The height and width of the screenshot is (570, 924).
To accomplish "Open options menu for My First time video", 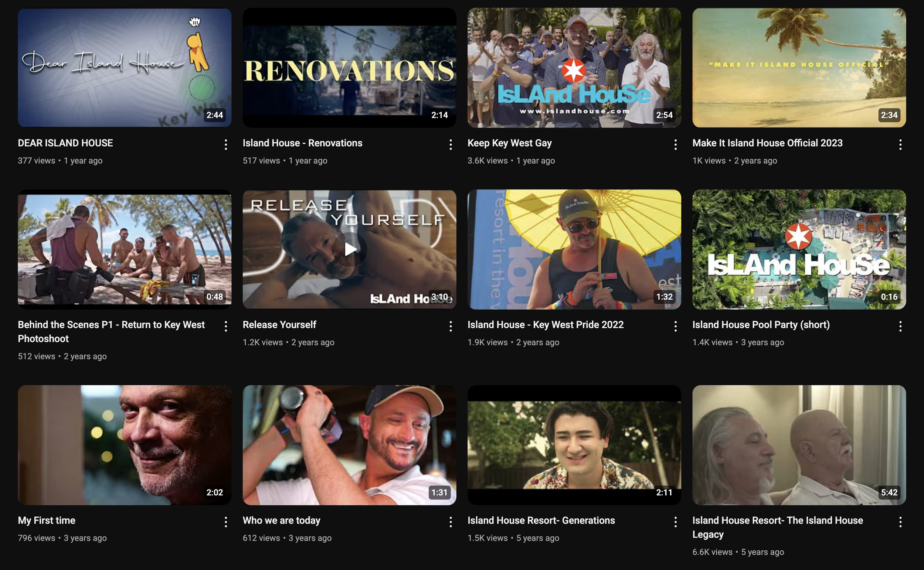I will [x=225, y=522].
